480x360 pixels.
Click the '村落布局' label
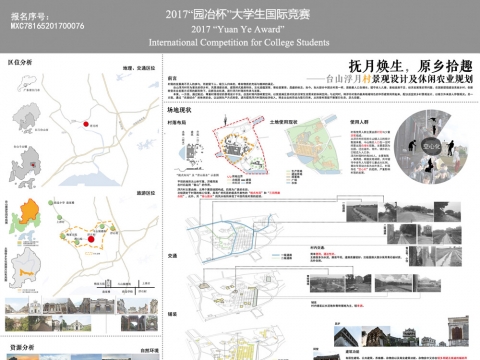pyautogui.click(x=177, y=123)
